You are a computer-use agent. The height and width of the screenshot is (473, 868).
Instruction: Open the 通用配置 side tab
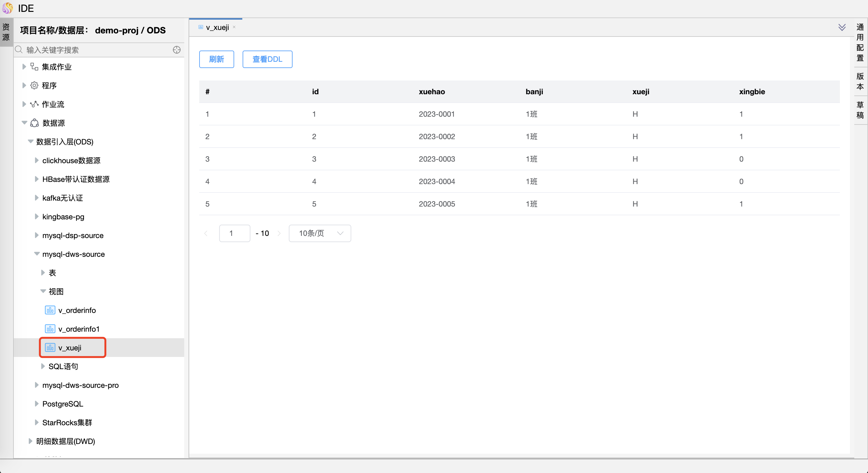860,42
